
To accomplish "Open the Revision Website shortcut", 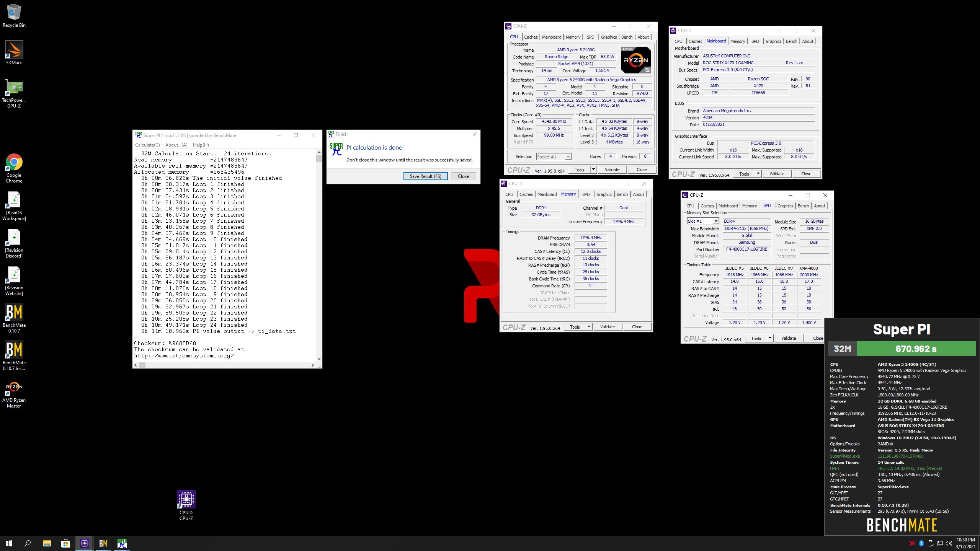I will pos(14,281).
